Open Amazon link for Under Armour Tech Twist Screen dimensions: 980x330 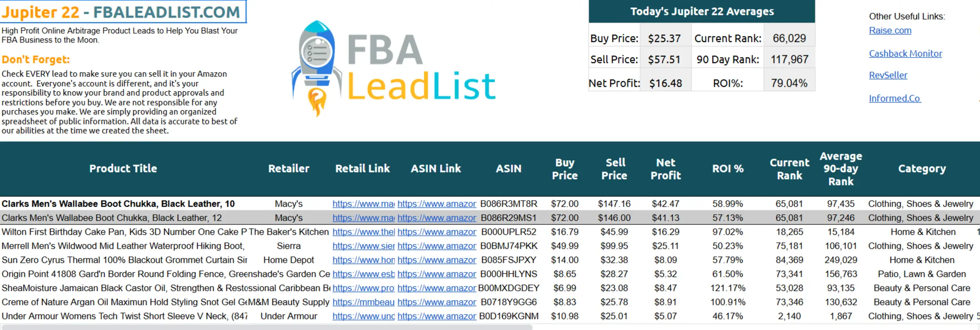point(436,316)
